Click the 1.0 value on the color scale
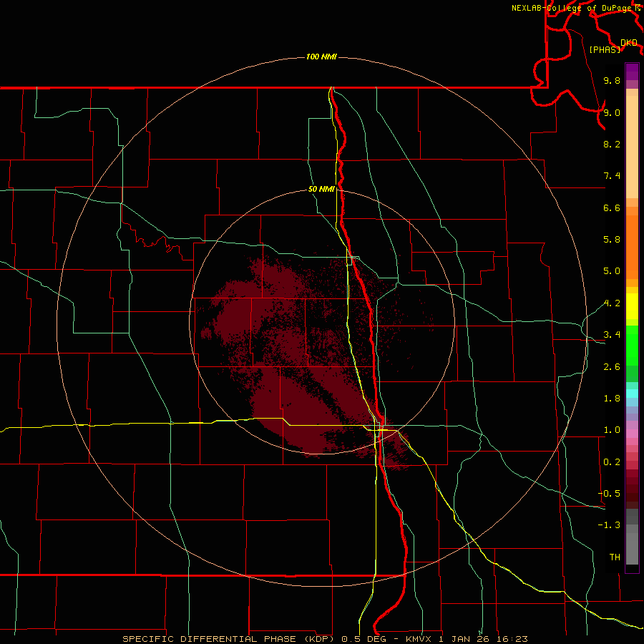 coord(612,430)
